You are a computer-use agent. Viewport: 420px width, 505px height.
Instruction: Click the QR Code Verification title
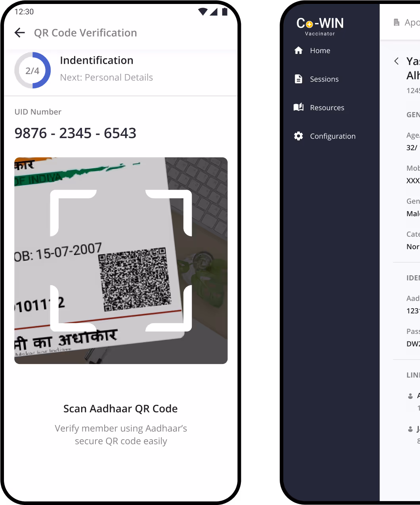click(x=85, y=33)
